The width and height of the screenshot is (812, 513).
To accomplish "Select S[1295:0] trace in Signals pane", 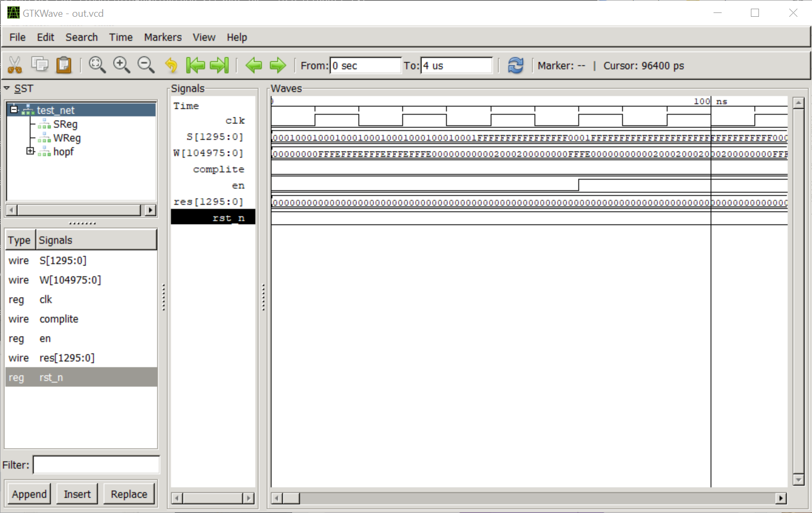I will (215, 136).
